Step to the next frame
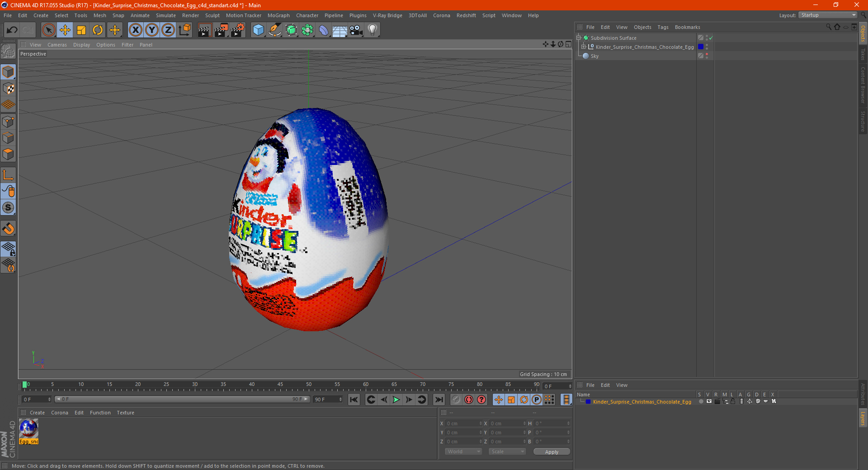 (x=409, y=399)
